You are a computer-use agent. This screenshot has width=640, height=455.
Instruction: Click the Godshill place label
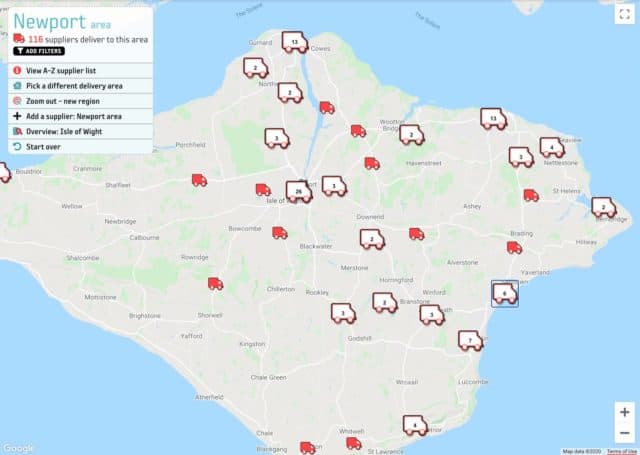tap(360, 338)
